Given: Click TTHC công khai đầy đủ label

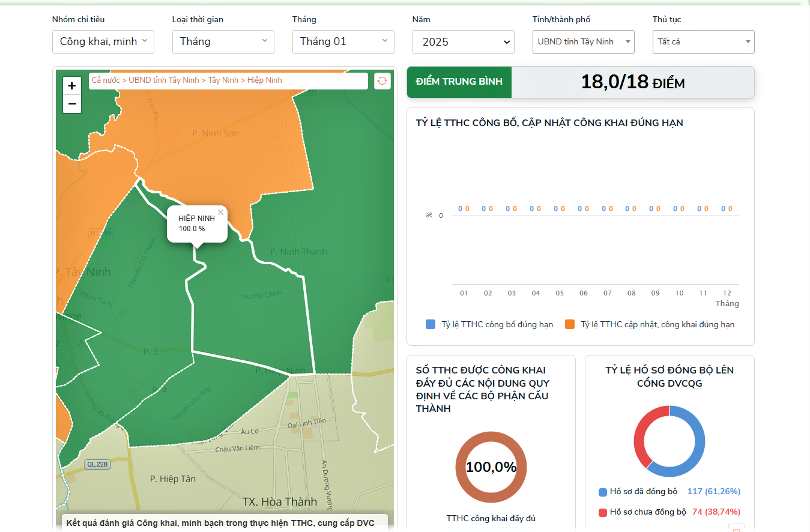Looking at the screenshot, I should coord(491,518).
